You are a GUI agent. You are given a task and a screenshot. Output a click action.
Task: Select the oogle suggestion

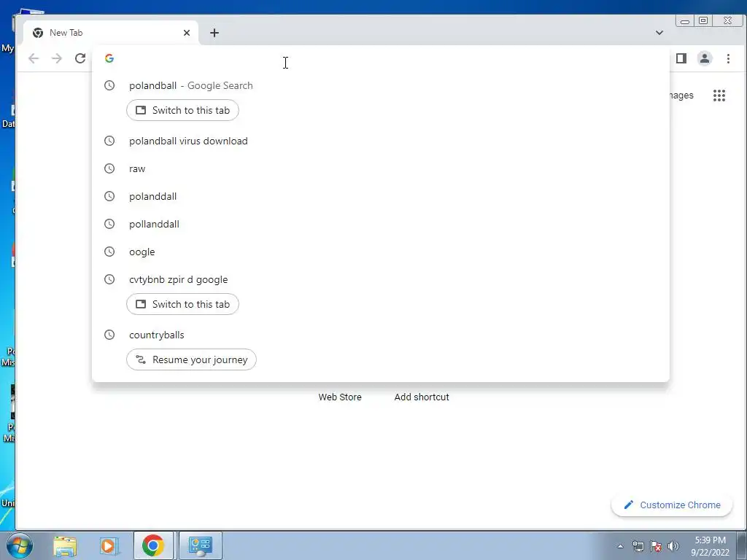coord(381,252)
